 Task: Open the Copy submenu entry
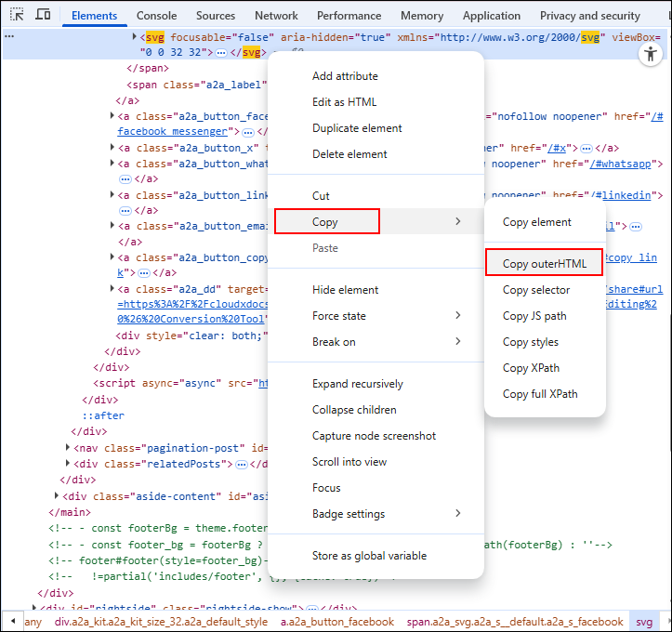click(x=376, y=221)
